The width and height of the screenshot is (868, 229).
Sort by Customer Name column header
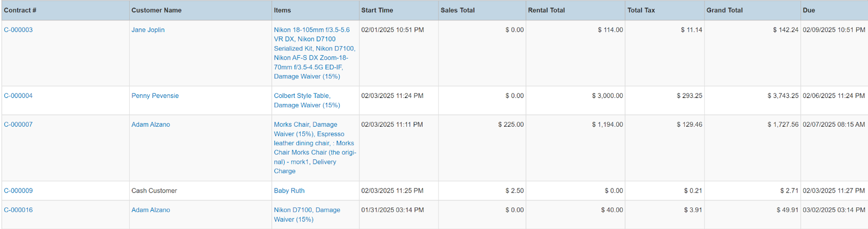point(156,10)
